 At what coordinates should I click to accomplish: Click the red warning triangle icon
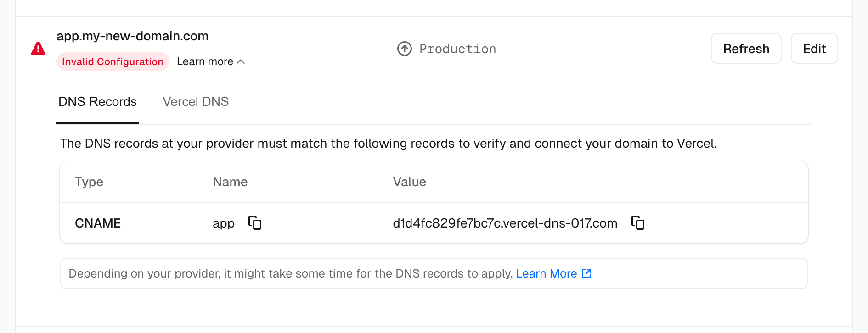38,48
